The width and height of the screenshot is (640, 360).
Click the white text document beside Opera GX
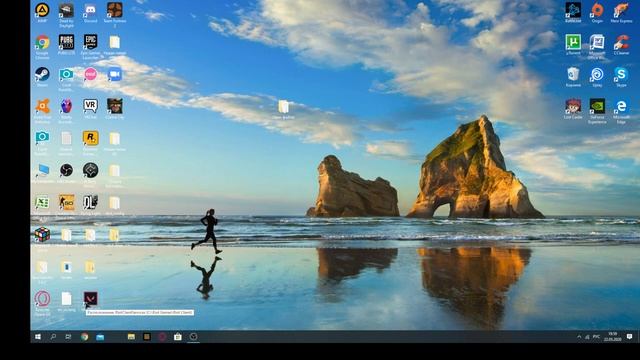[66, 299]
